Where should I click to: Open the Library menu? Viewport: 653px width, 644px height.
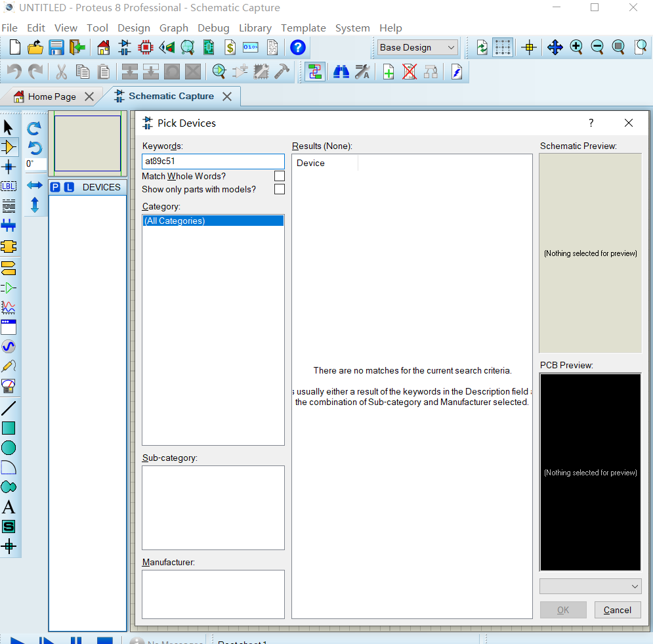pos(255,28)
